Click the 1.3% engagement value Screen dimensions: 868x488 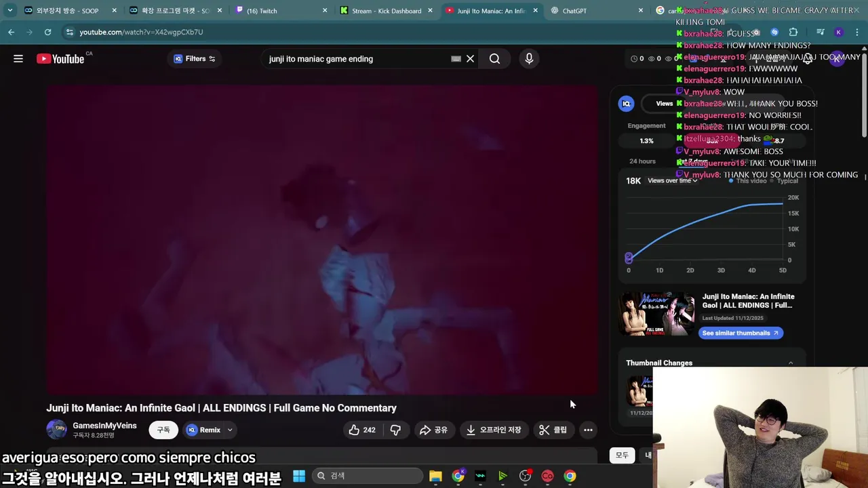[x=646, y=141]
